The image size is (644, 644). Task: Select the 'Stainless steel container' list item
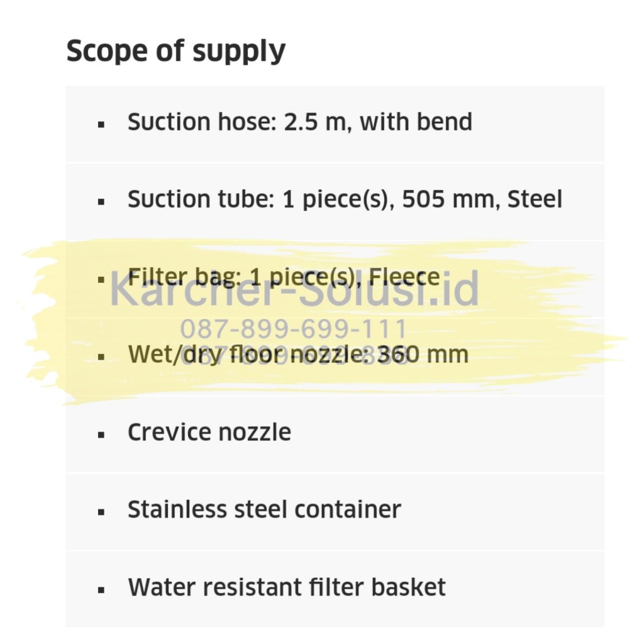[x=264, y=509]
